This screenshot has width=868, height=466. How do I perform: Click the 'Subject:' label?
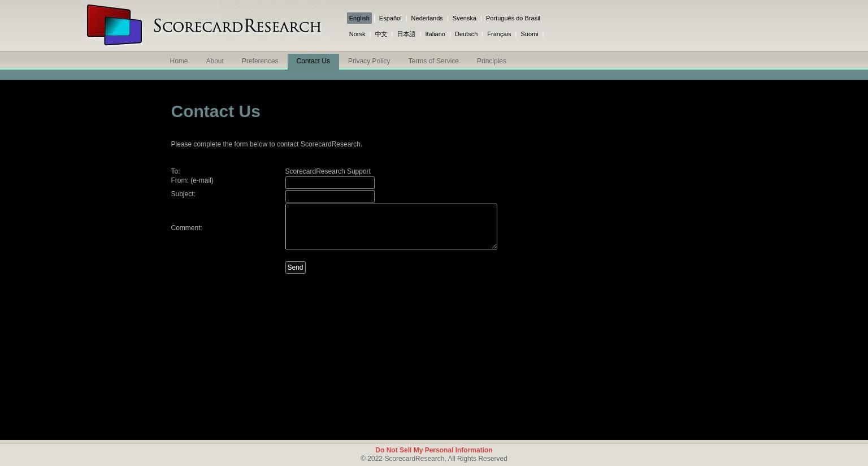pyautogui.click(x=183, y=194)
